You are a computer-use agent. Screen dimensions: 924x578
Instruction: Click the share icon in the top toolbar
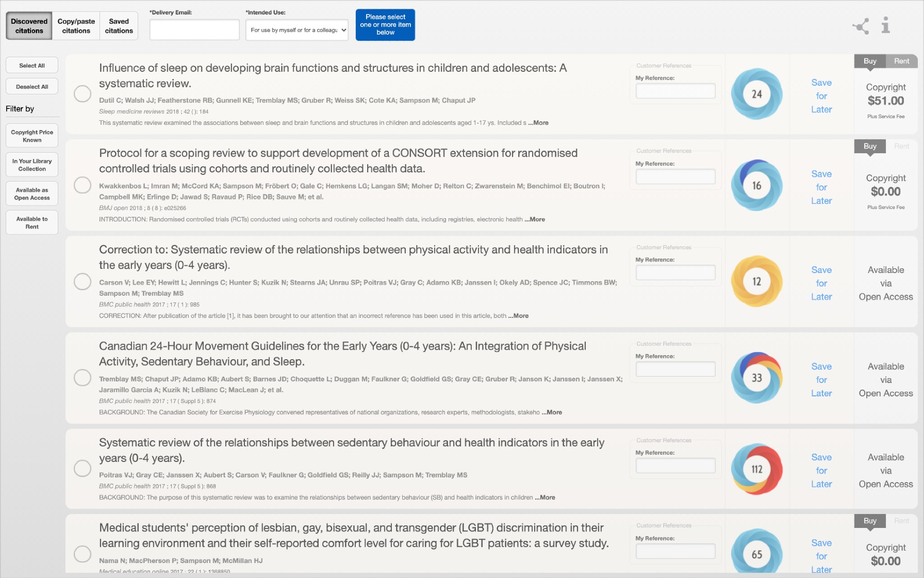[x=860, y=27]
